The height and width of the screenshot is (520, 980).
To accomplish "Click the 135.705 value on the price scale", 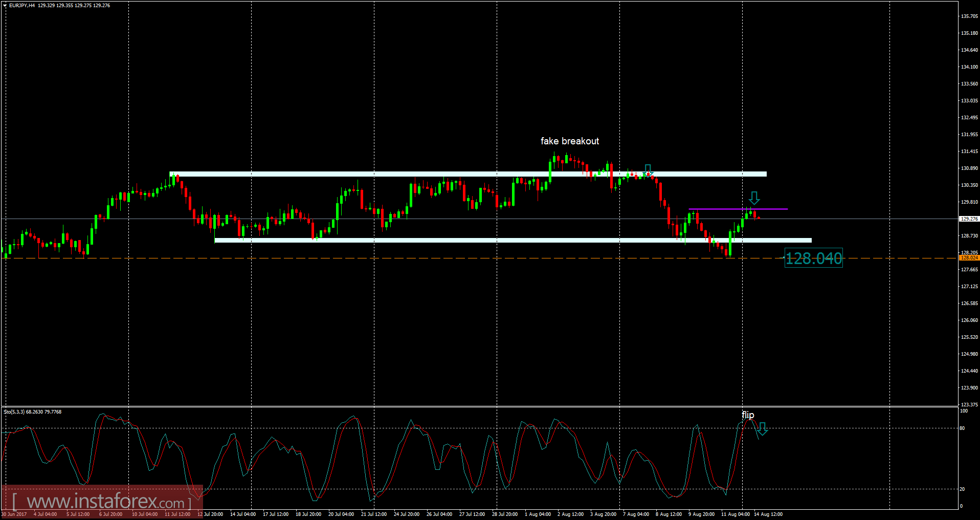I will coord(969,16).
